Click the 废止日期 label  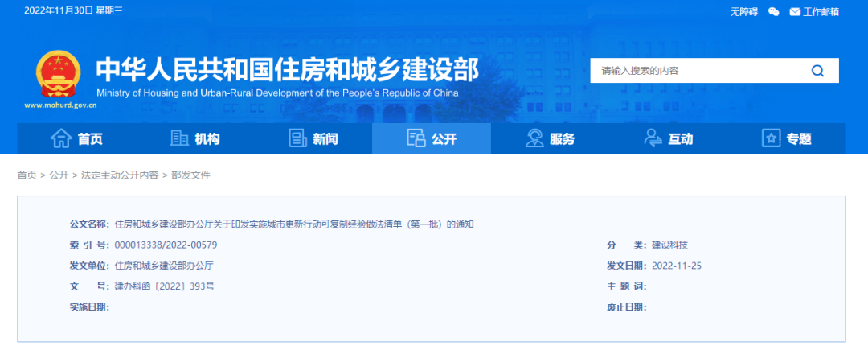pyautogui.click(x=627, y=307)
